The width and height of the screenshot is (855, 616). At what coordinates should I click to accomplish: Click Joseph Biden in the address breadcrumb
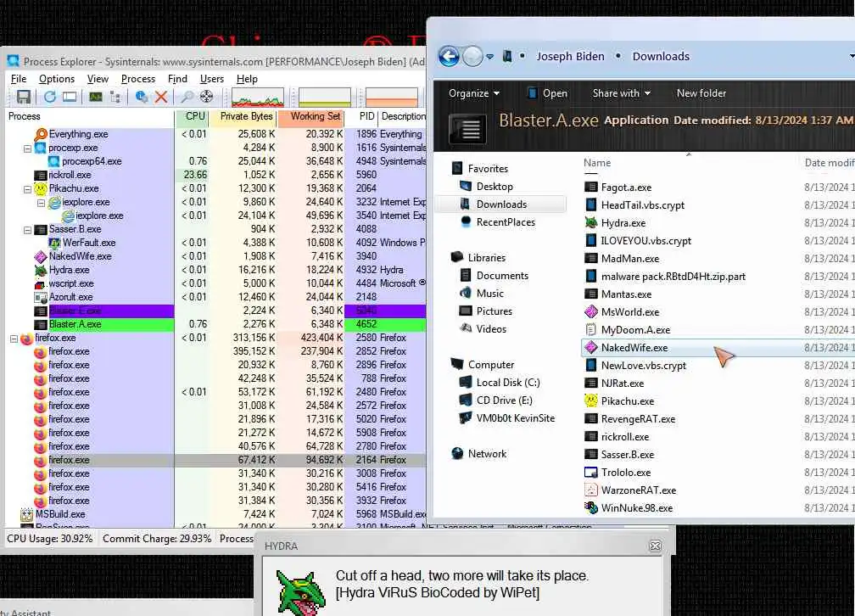pos(570,56)
